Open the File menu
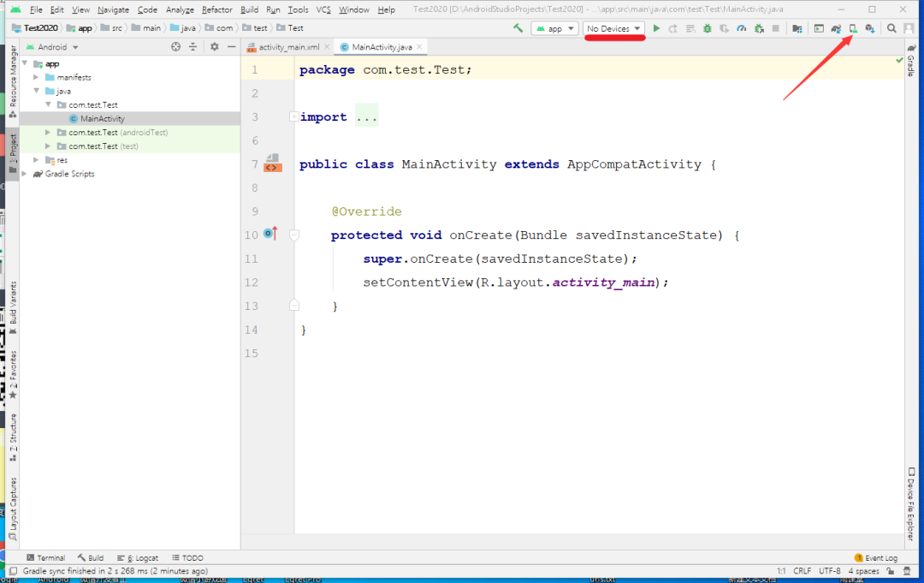The image size is (924, 583). click(36, 9)
